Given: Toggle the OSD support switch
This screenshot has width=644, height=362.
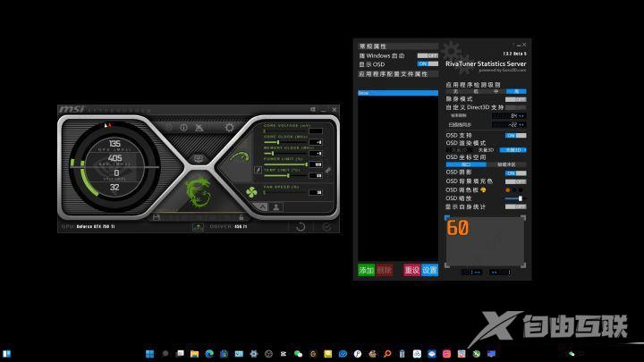Looking at the screenshot, I should pyautogui.click(x=515, y=136).
